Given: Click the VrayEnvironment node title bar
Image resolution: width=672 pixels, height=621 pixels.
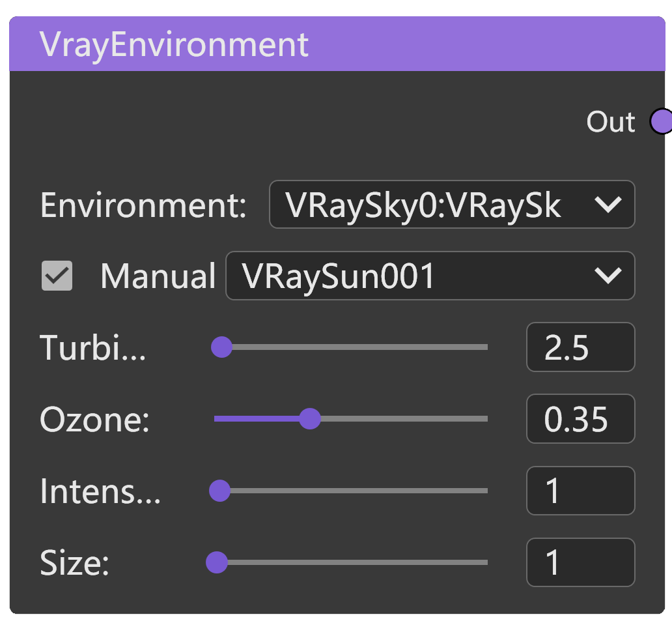Looking at the screenshot, I should click(336, 44).
